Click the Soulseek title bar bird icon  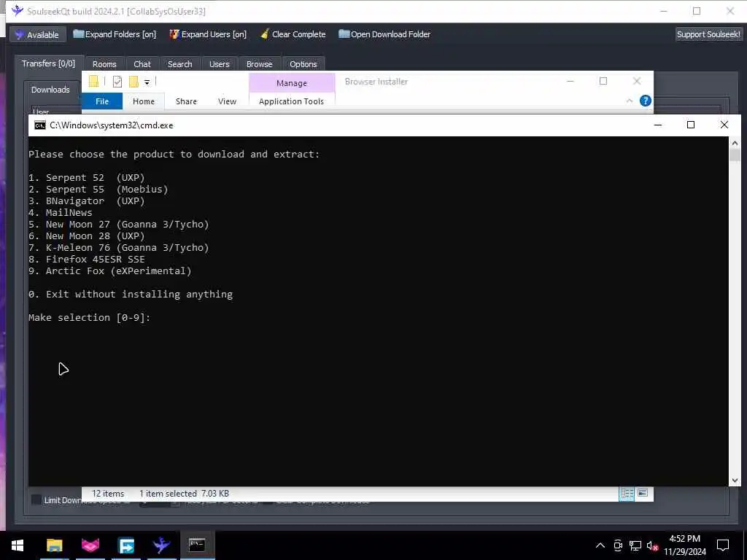18,10
